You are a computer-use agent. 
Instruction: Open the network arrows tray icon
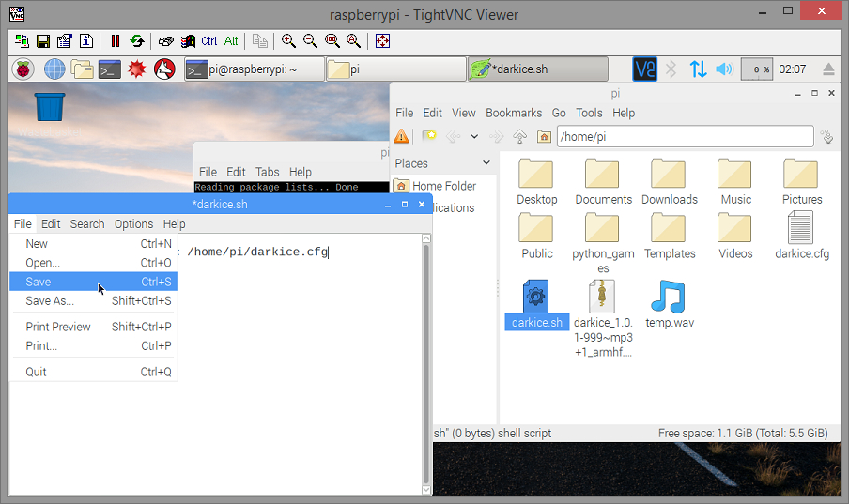[x=698, y=69]
